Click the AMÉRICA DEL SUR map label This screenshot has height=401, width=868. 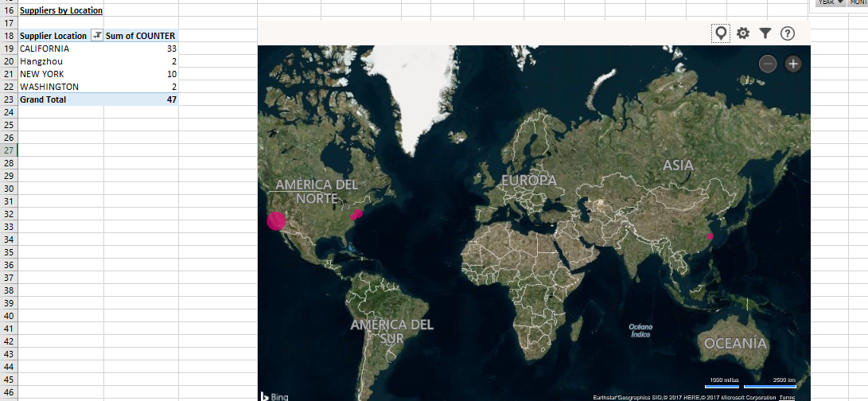(392, 331)
